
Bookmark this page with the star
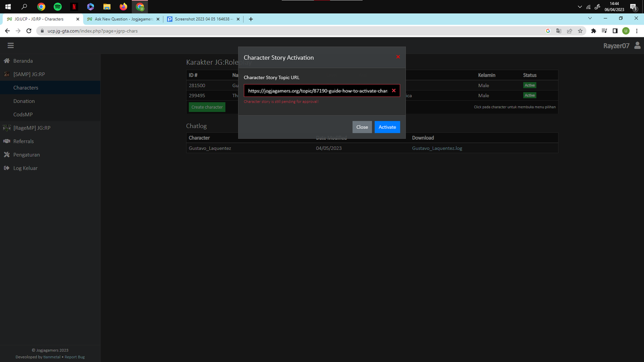pyautogui.click(x=580, y=31)
